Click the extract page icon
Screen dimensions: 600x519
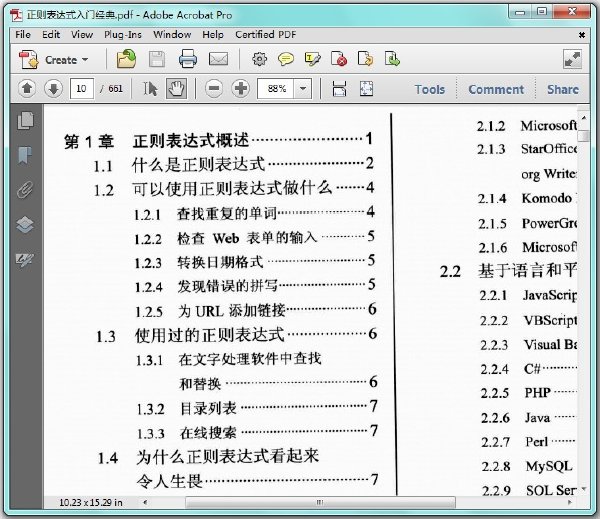[x=392, y=59]
